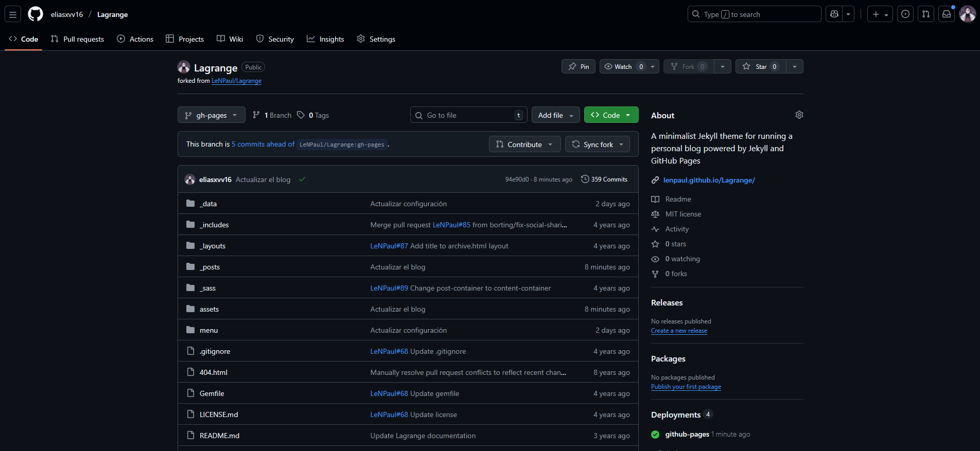
Task: Open the pull requests icon in header
Action: [x=925, y=14]
